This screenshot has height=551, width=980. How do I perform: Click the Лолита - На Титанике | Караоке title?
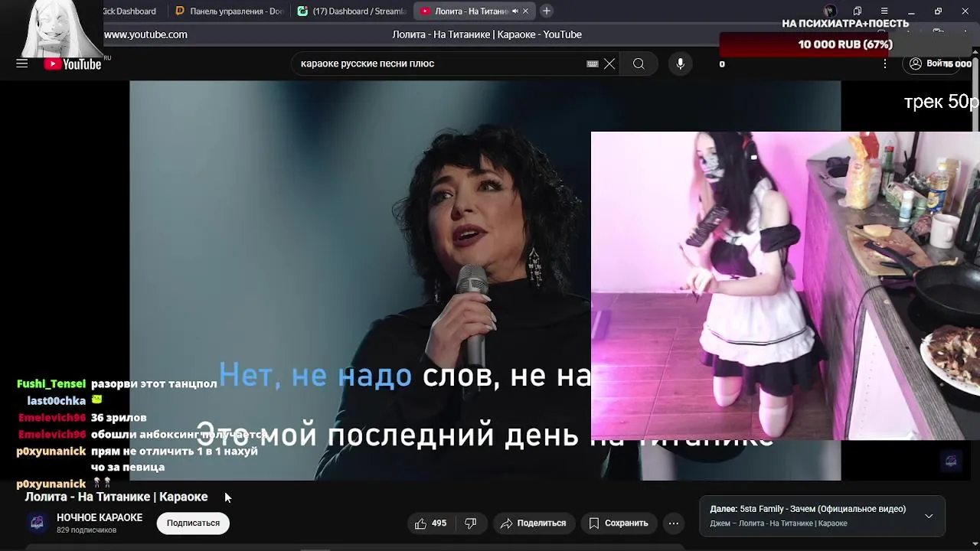point(116,497)
